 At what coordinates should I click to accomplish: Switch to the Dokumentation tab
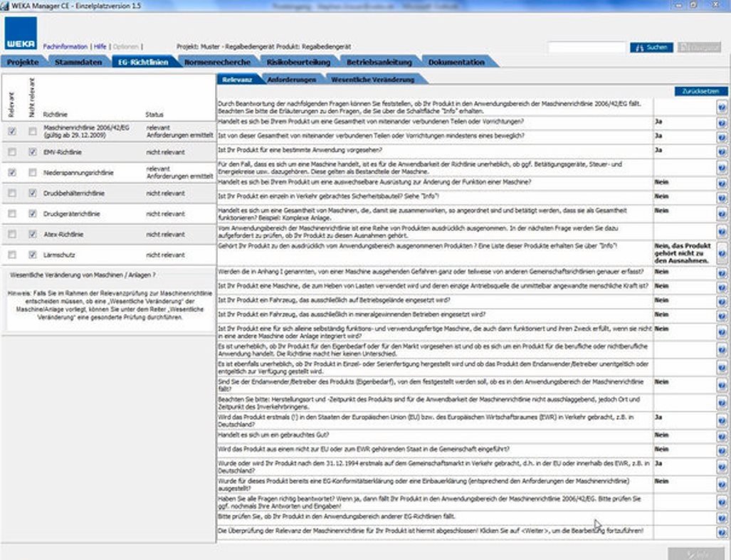[x=456, y=62]
